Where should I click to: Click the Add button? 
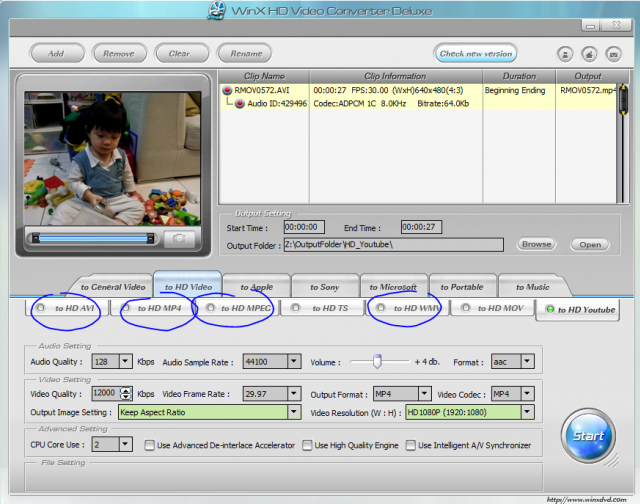(57, 53)
